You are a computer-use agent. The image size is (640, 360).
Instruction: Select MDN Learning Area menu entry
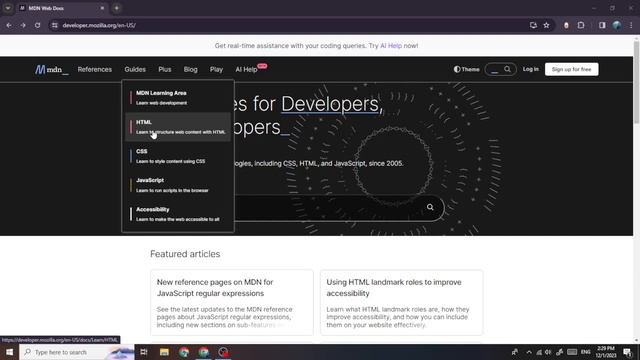[178, 98]
